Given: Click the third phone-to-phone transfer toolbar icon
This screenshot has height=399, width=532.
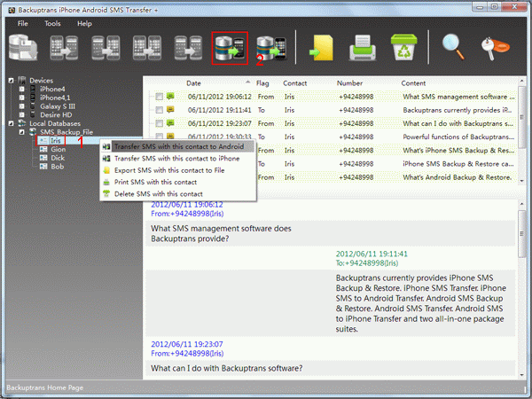Looking at the screenshot, I should coord(147,48).
